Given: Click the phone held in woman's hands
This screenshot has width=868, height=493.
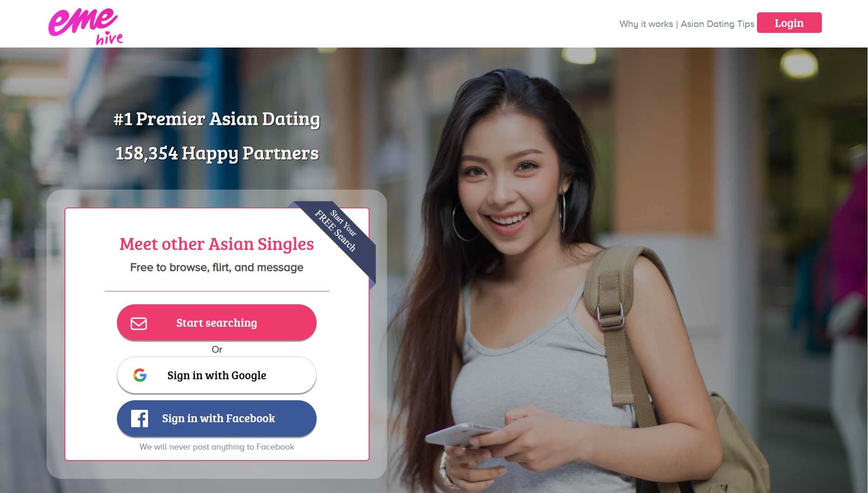Looking at the screenshot, I should click(x=461, y=434).
